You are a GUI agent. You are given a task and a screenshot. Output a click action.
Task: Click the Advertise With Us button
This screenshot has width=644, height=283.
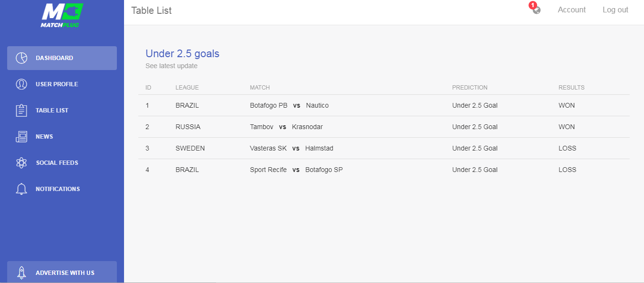62,273
